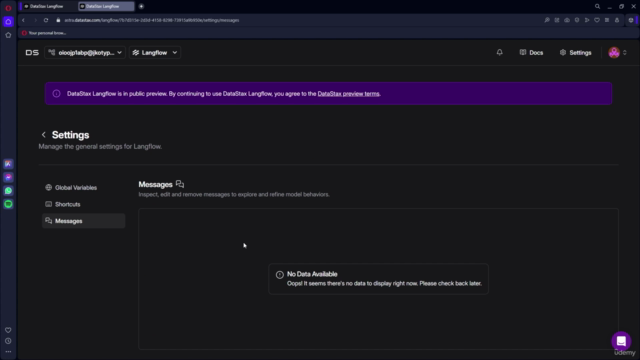
Task: Click the user avatar in the header
Action: point(613,52)
